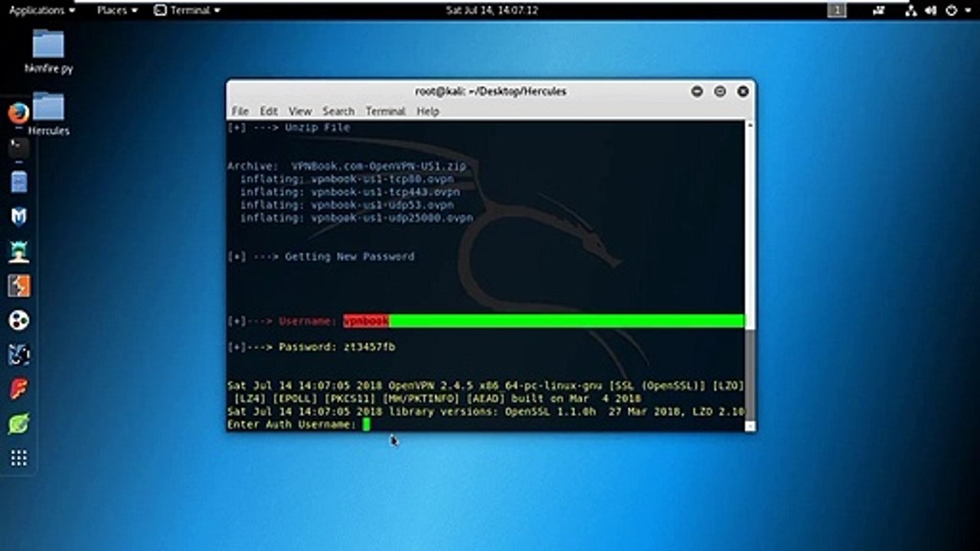Minimize the terminal window
The width and height of the screenshot is (980, 551).
pos(697,91)
